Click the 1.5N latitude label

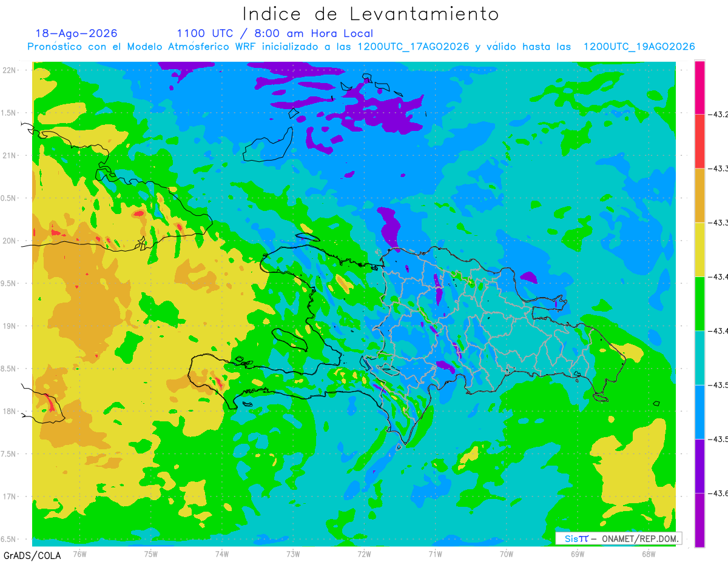(x=10, y=113)
